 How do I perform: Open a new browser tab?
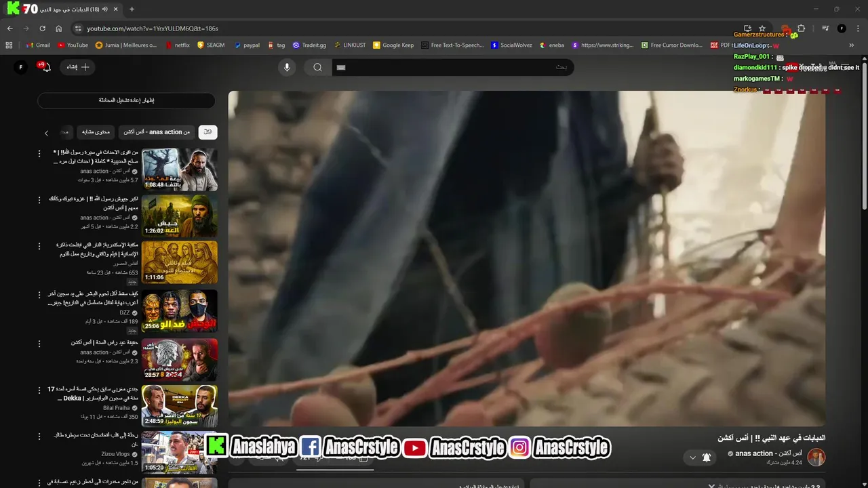(x=132, y=9)
